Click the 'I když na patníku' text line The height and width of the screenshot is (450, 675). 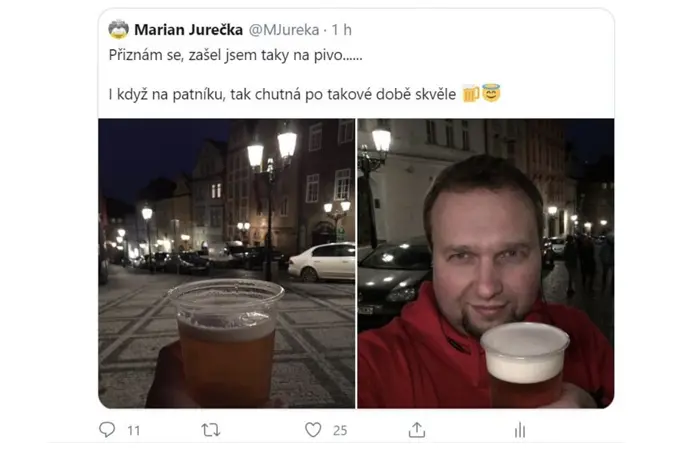click(x=282, y=94)
